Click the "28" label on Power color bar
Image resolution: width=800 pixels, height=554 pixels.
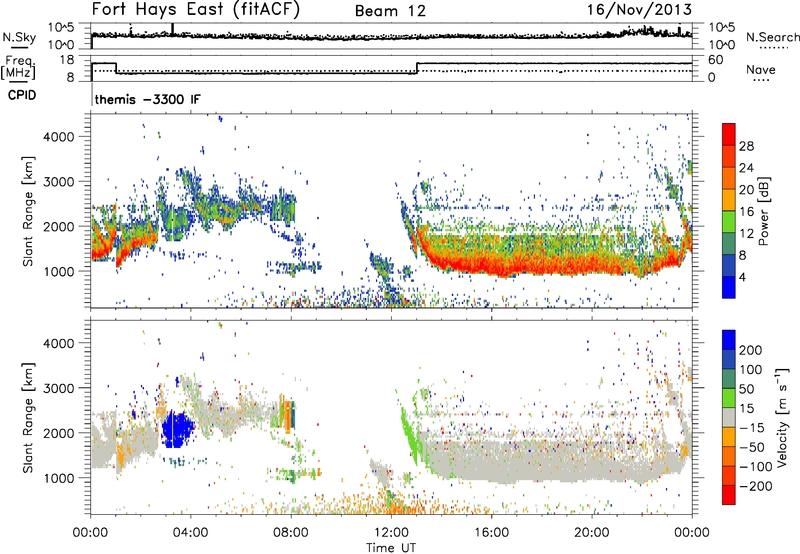coord(746,146)
